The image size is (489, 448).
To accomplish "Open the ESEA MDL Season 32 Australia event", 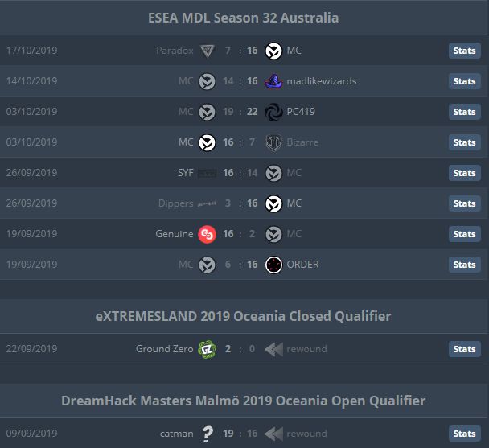I will pos(243,18).
